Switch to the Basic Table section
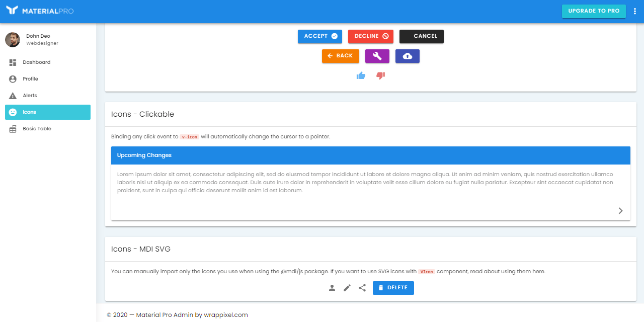Screen dimensions: 644x322 click(37, 128)
